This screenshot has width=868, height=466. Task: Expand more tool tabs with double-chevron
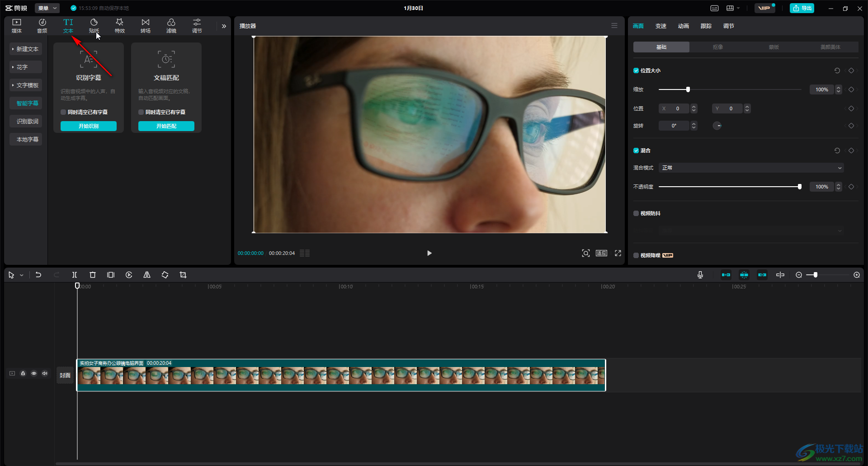click(224, 26)
